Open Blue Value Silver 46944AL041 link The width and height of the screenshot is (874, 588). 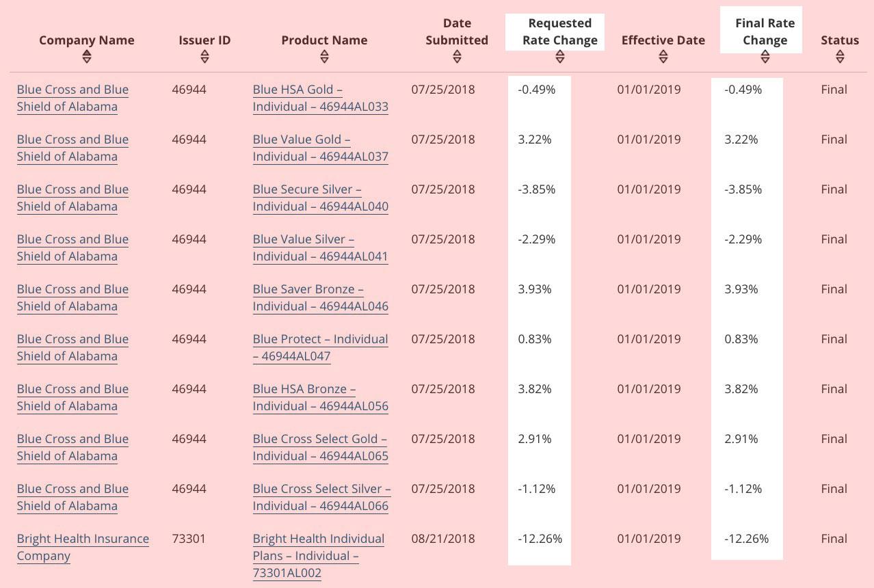pyautogui.click(x=320, y=248)
